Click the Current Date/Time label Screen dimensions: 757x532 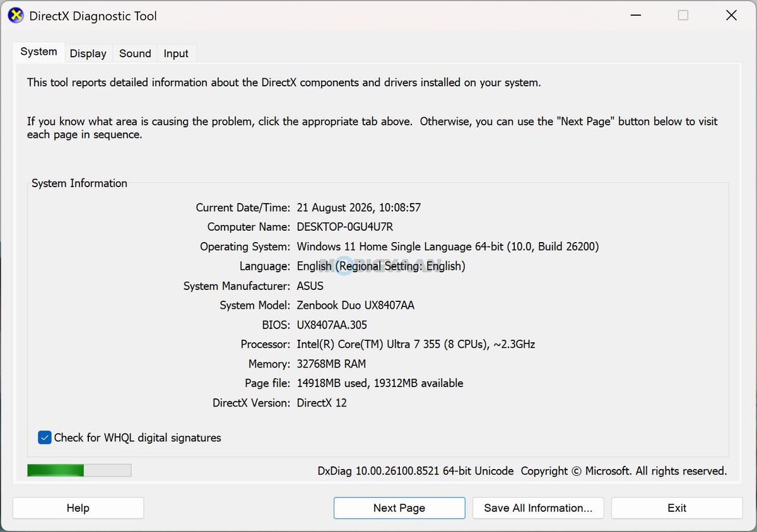click(x=243, y=207)
